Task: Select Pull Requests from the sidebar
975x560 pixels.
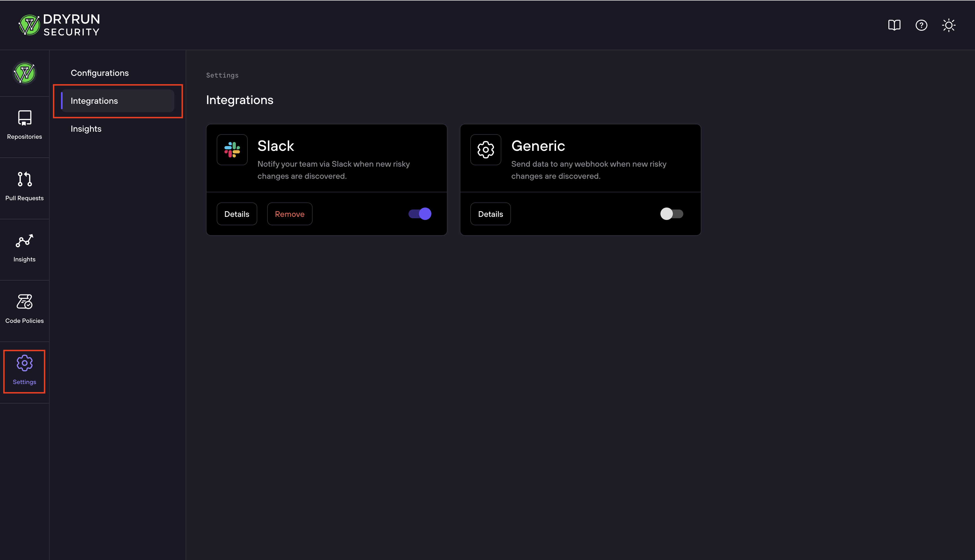Action: pyautogui.click(x=24, y=187)
